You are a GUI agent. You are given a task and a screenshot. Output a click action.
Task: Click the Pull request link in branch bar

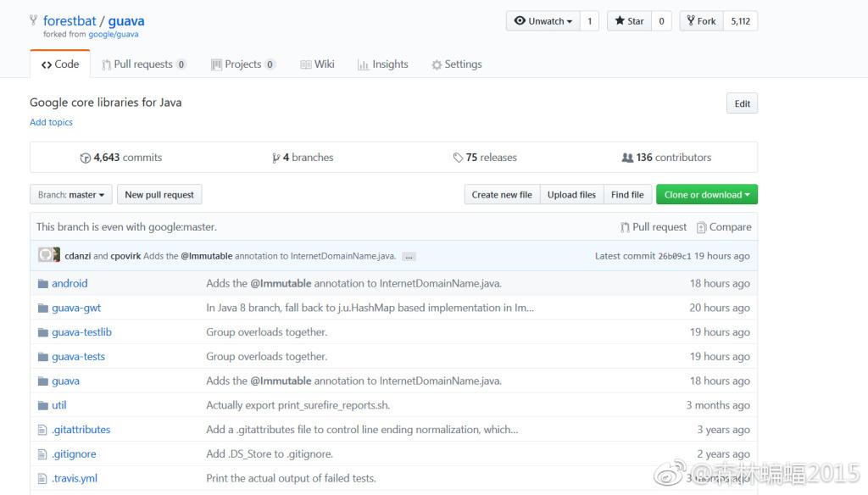click(x=654, y=227)
